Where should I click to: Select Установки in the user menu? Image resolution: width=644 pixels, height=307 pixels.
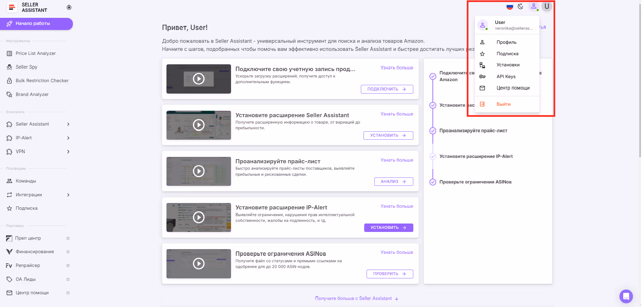pos(507,65)
